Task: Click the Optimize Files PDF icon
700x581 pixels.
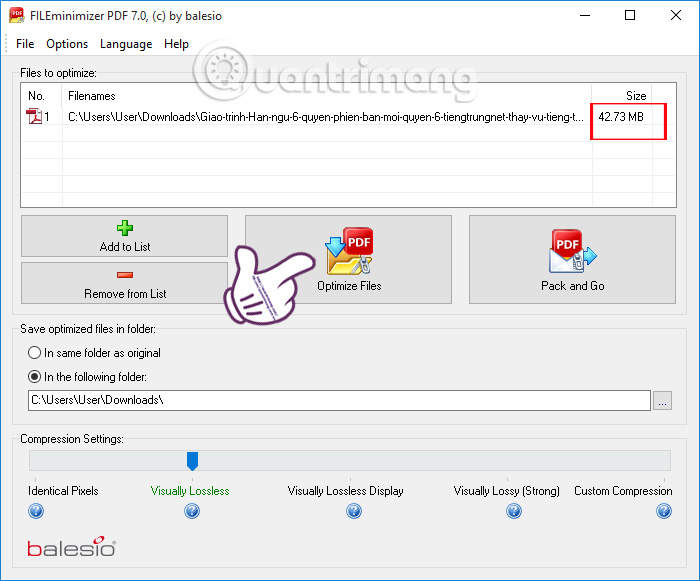Action: [349, 251]
